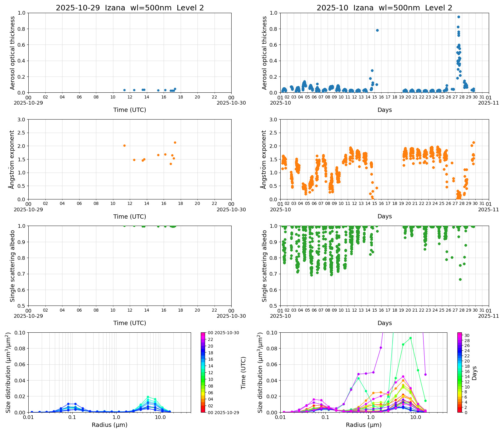Click the purple point near 0.08 in monthly size distribution
The image size is (504, 433).
(381, 348)
